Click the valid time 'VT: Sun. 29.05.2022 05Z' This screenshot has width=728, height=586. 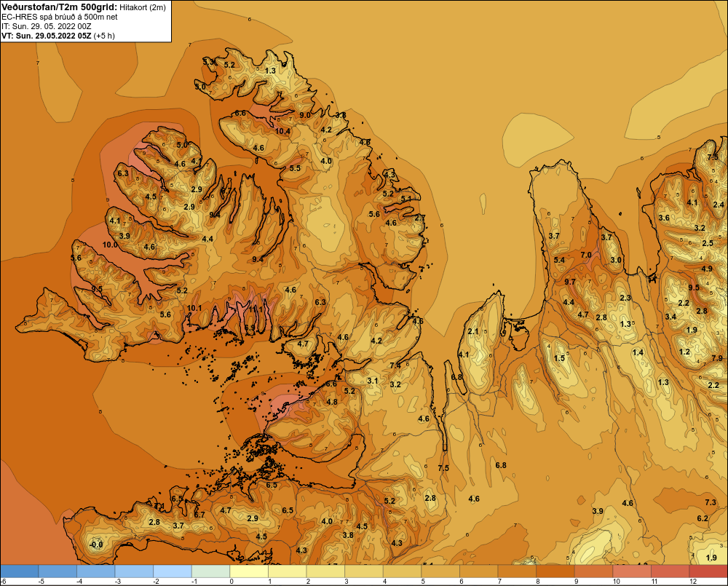click(47, 36)
